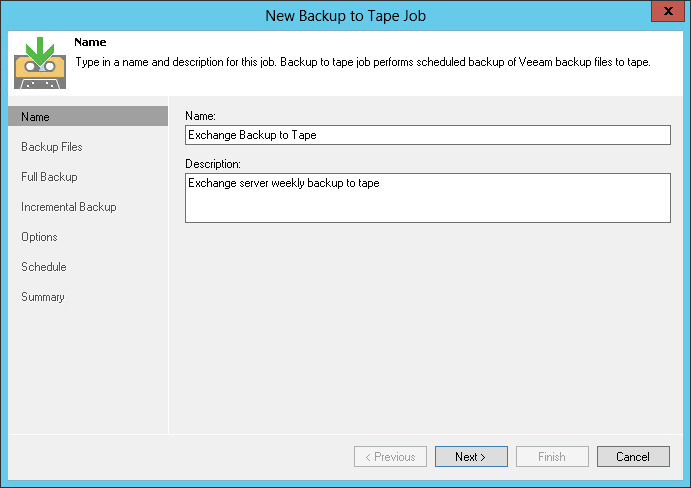
Task: Click the Cancel button
Action: [x=633, y=457]
